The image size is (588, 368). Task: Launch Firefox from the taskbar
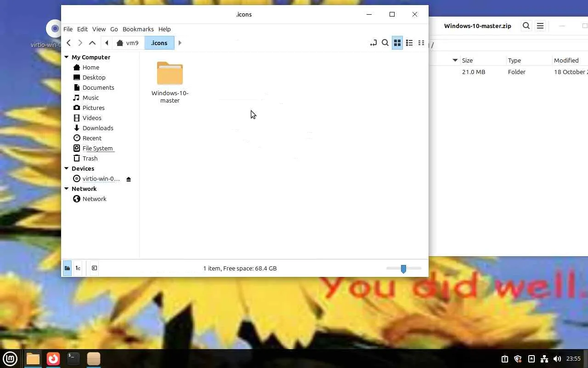point(53,358)
